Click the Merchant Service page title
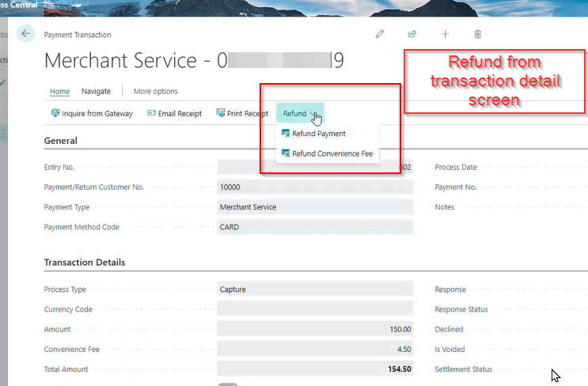Viewport: 588px width, 386px height. (194, 60)
